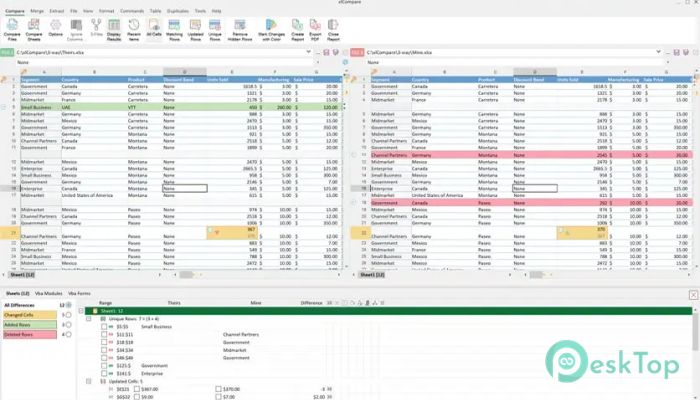Click the Added Rows green color legend
The height and width of the screenshot is (400, 700).
[x=30, y=325]
